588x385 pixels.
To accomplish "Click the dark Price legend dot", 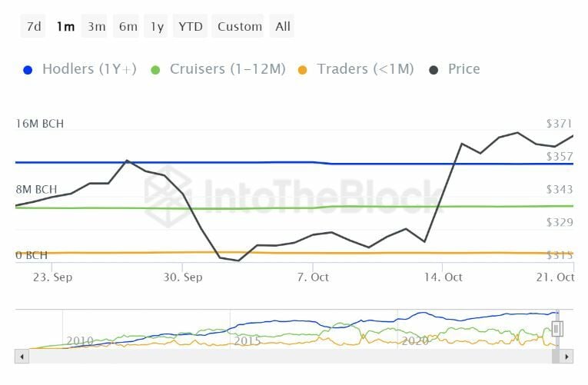I will pos(434,70).
